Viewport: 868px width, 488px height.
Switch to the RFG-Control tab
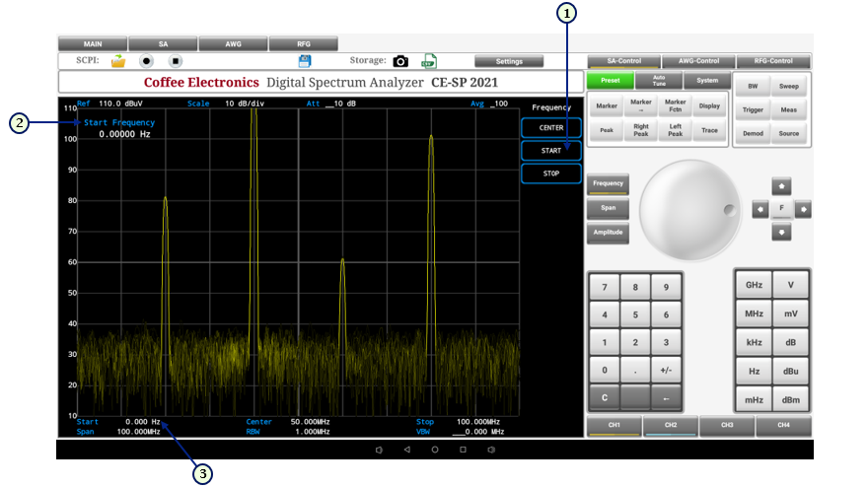coord(774,61)
